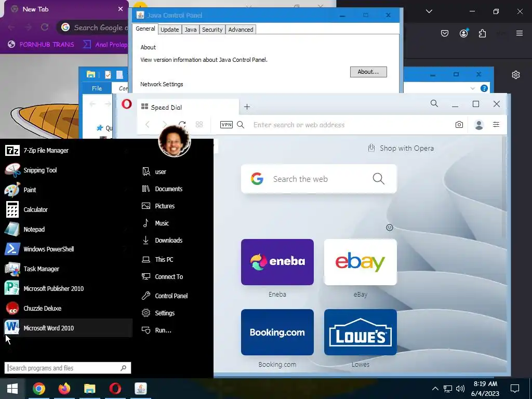Image resolution: width=532 pixels, height=399 pixels.
Task: Open Opera Easy Setup sliders icon
Action: [x=496, y=125]
